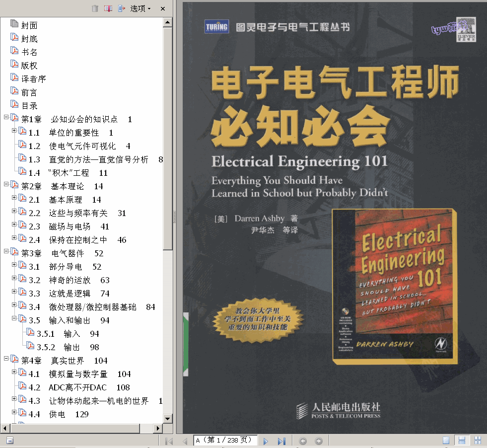This screenshot has height=448, width=487.
Task: Expand the 3.2 神奇的运放 node
Action: 14,278
